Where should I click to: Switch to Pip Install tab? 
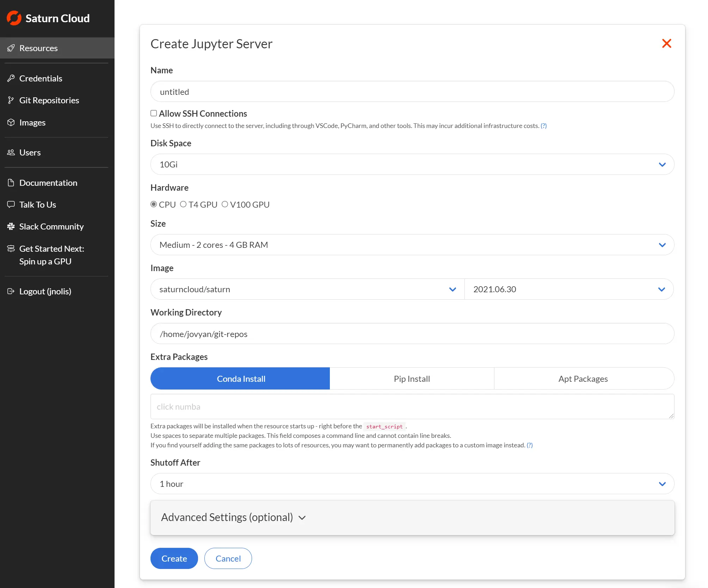tap(412, 378)
